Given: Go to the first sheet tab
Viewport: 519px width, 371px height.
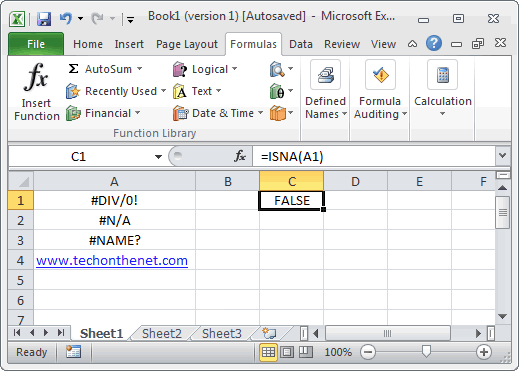Looking at the screenshot, I should click(x=17, y=333).
